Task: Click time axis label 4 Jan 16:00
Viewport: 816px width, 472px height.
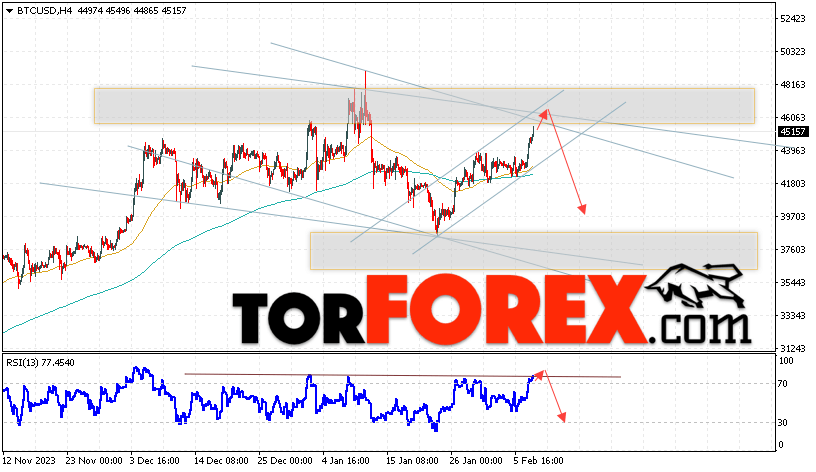Action: coord(346,461)
